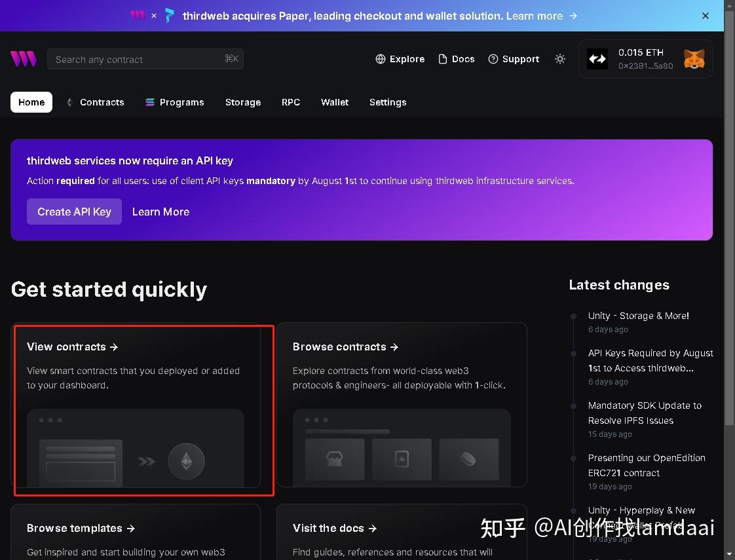Click the question mark icon next to Support
Viewport: 735px width, 560px height.
pyautogui.click(x=493, y=59)
